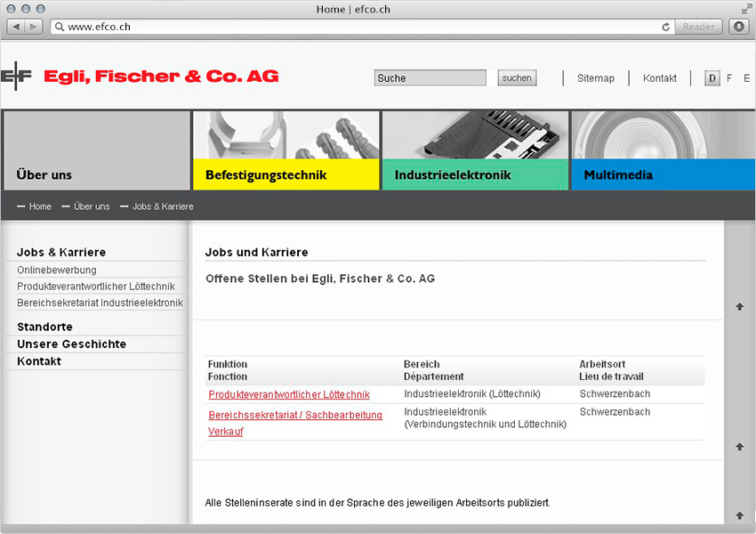The width and height of the screenshot is (756, 534).
Task: Click Jobs & Karriere in the breadcrumb bar
Action: point(163,206)
